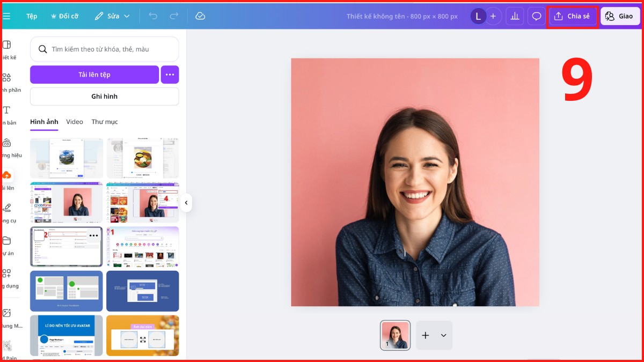Open the Tệp menu

(31, 16)
